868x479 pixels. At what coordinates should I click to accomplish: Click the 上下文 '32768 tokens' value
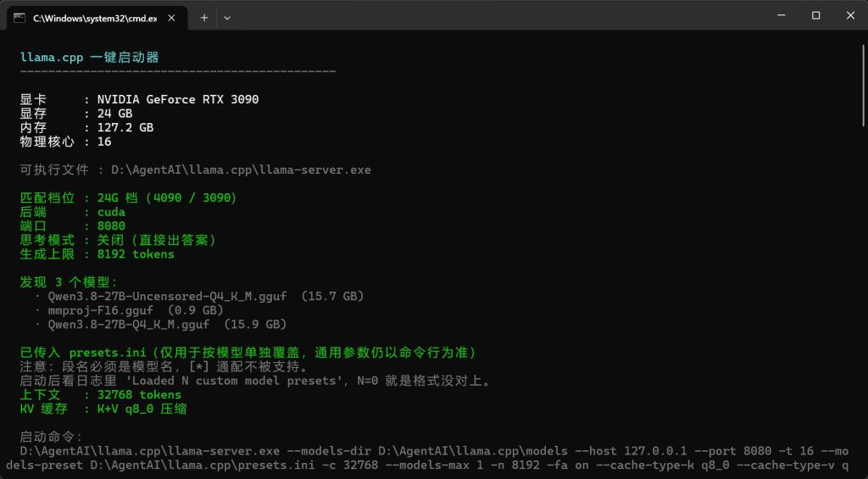pyautogui.click(x=139, y=395)
